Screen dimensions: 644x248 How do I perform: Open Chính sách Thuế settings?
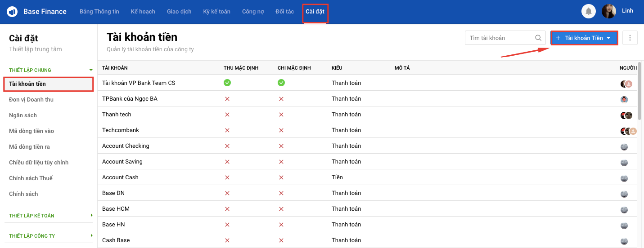coord(31,178)
